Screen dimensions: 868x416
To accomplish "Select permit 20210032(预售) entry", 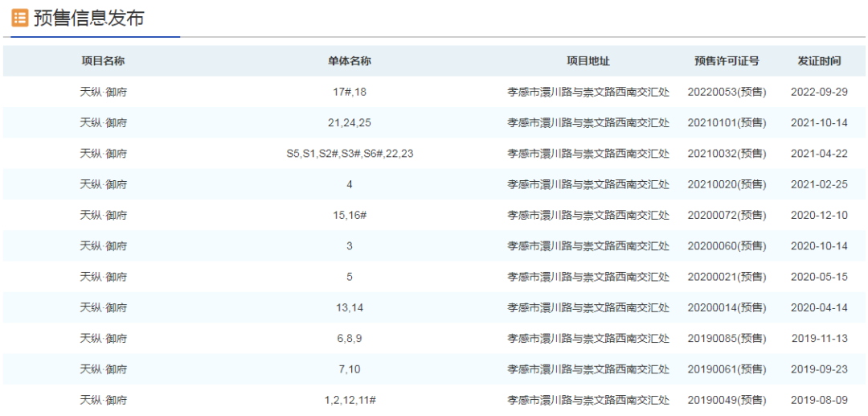I will [727, 154].
